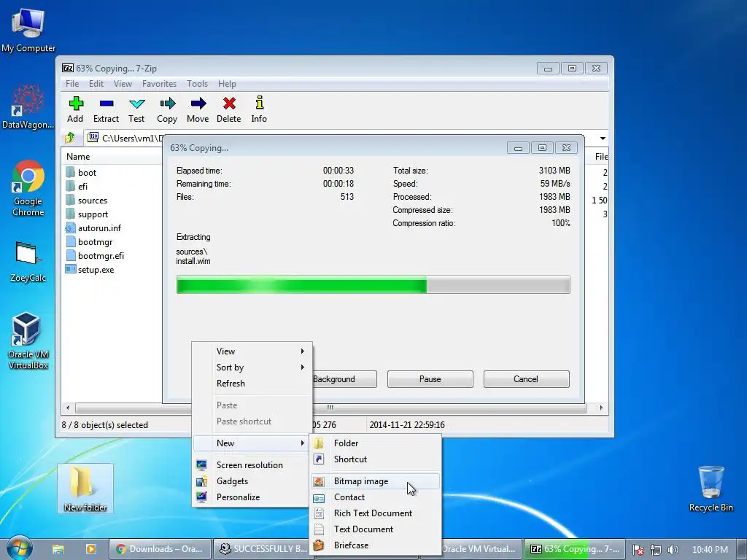Click the network tray icon
Image resolution: width=747 pixels, height=560 pixels.
pyautogui.click(x=656, y=550)
